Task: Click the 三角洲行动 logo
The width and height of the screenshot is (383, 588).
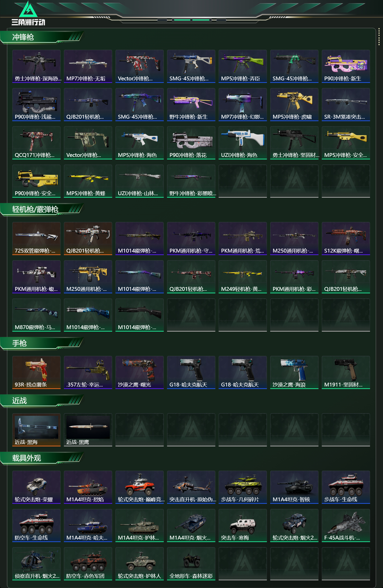Action: [28, 13]
